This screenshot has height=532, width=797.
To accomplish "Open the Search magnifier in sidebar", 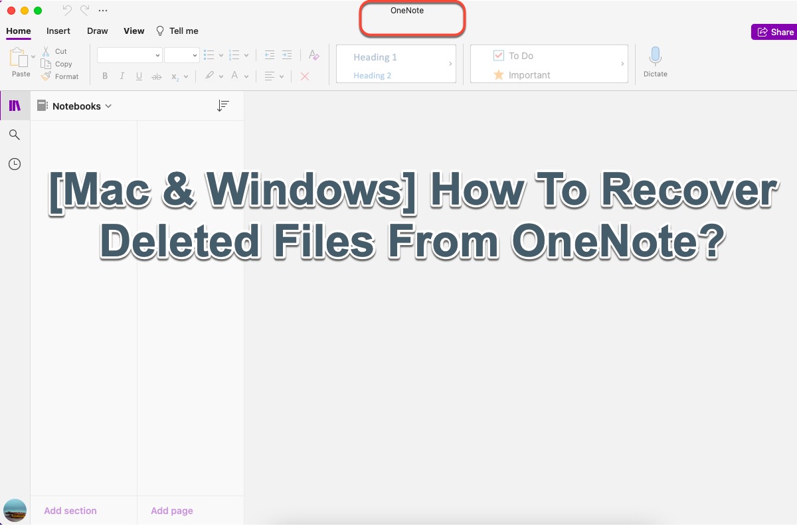I will click(14, 135).
